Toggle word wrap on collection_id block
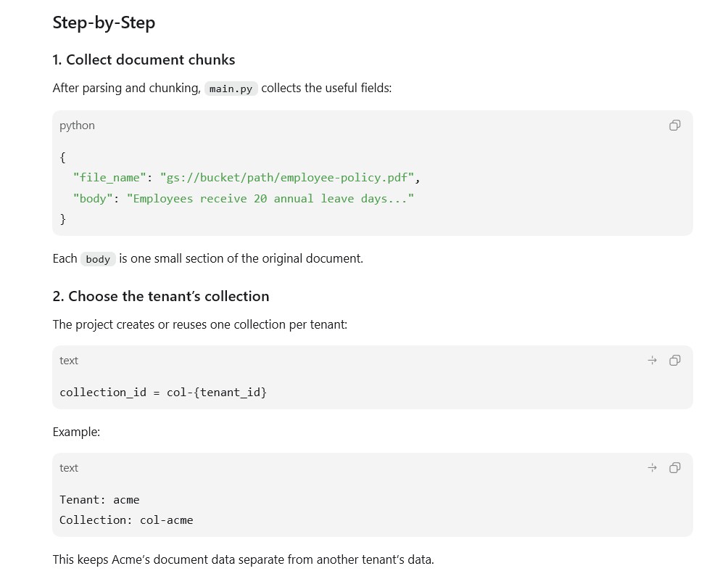 click(653, 361)
